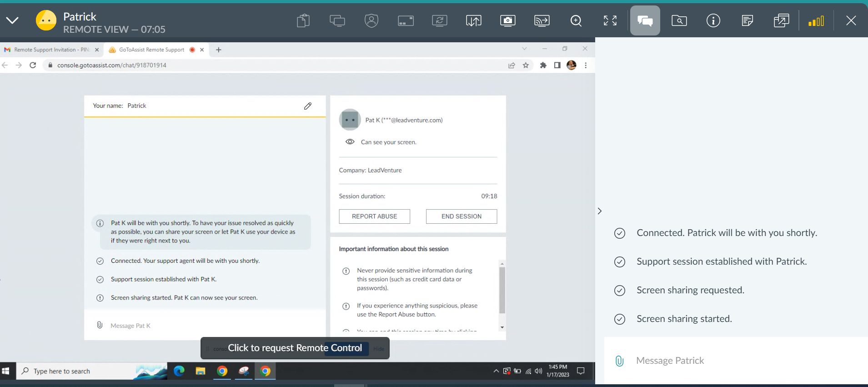Image resolution: width=868 pixels, height=387 pixels.
Task: Open volume control in system tray
Action: (x=538, y=371)
